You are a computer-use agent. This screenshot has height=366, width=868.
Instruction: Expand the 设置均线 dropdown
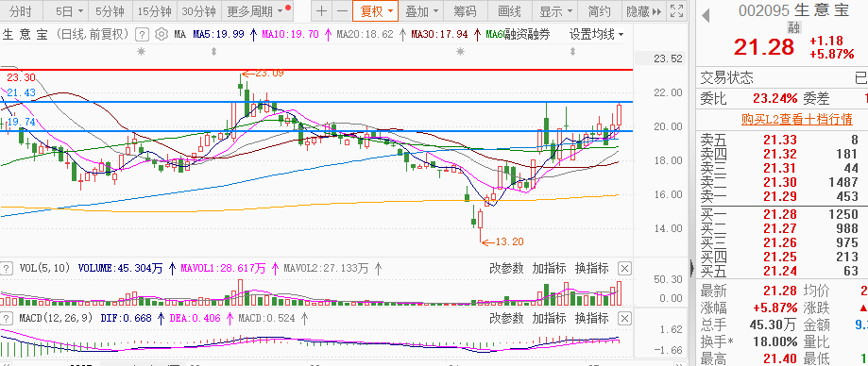pos(597,35)
